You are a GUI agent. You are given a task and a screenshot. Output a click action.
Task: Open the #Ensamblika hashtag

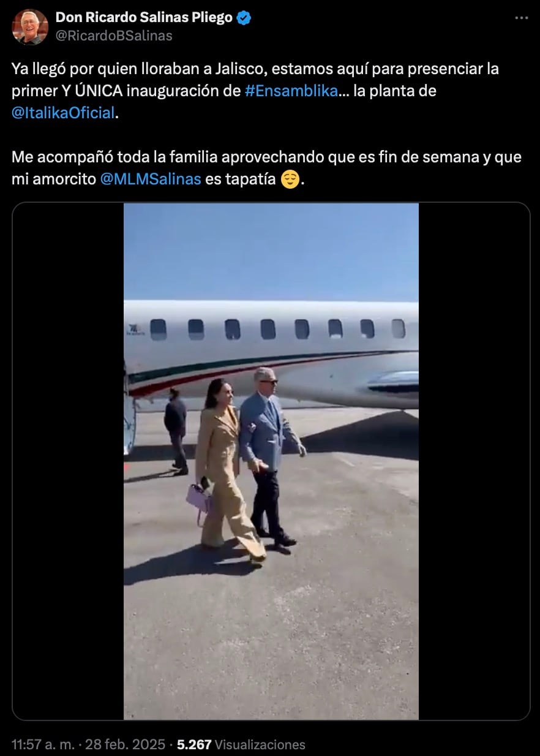coord(291,91)
